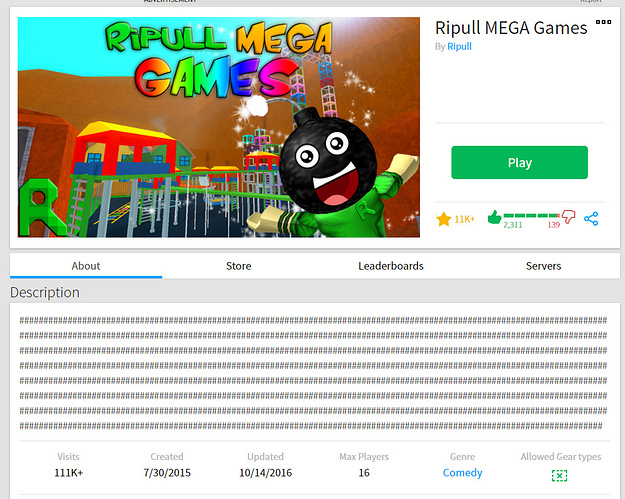
Task: Click the like/dislike vote ratio bar
Action: pos(531,215)
